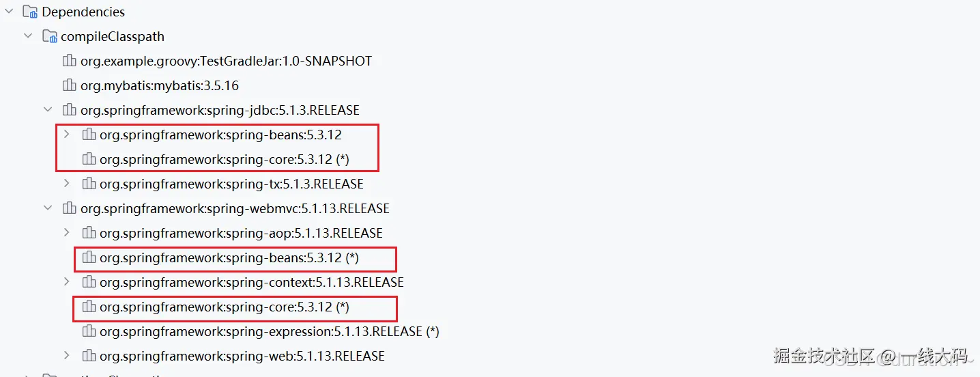980x377 pixels.
Task: Select spring-expression:5.1.13.RELEASE entry
Action: click(x=269, y=331)
